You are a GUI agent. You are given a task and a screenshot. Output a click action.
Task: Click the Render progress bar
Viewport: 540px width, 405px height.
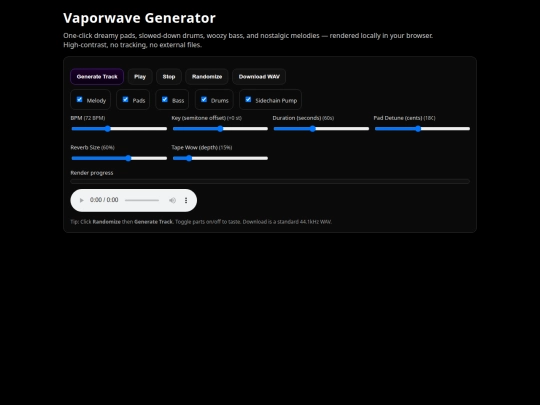pos(270,181)
